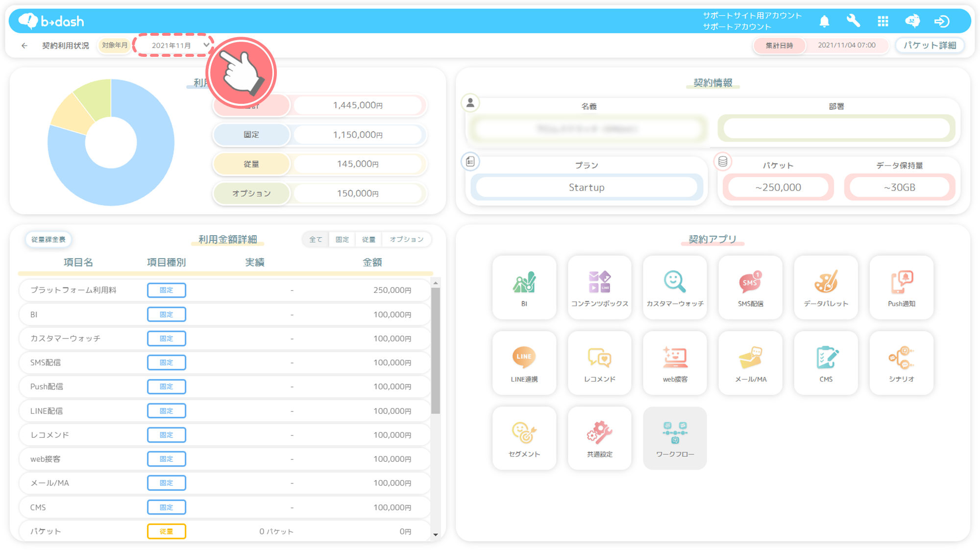Click the 金額 column header

tap(372, 262)
